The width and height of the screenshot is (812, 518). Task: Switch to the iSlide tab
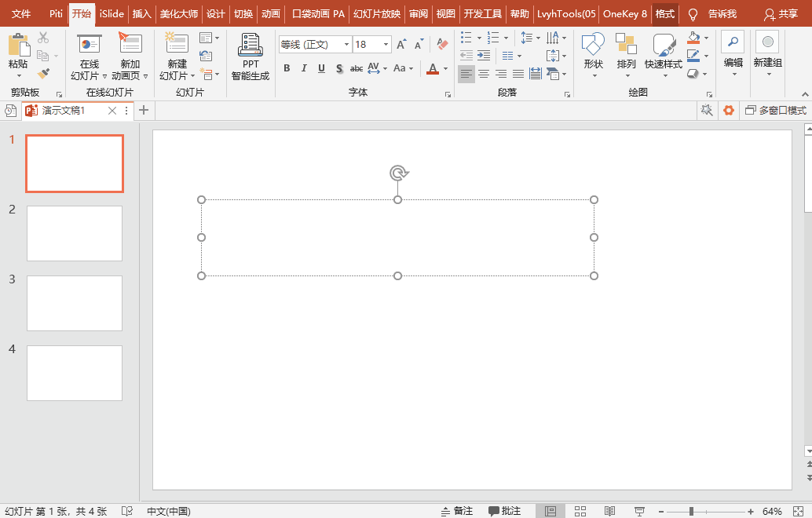112,14
